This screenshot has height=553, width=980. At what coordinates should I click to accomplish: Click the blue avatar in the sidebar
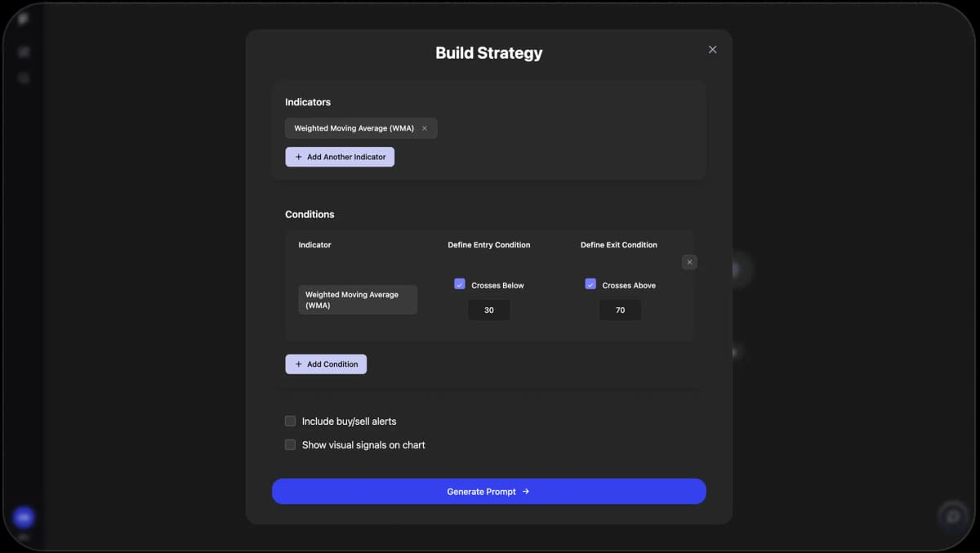(x=24, y=517)
